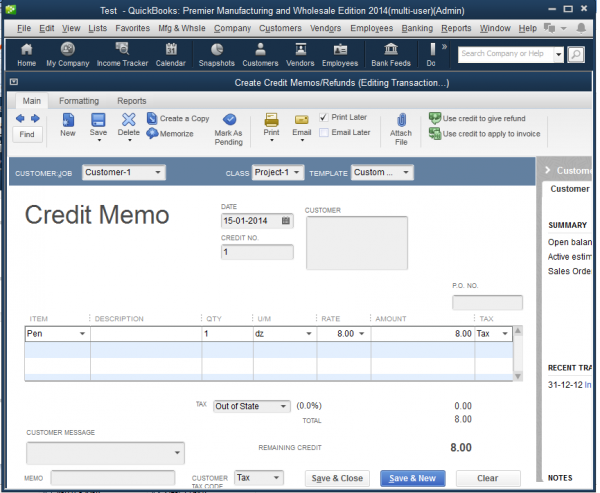This screenshot has height=493, width=600.
Task: Click Save & Close button
Action: coord(337,478)
